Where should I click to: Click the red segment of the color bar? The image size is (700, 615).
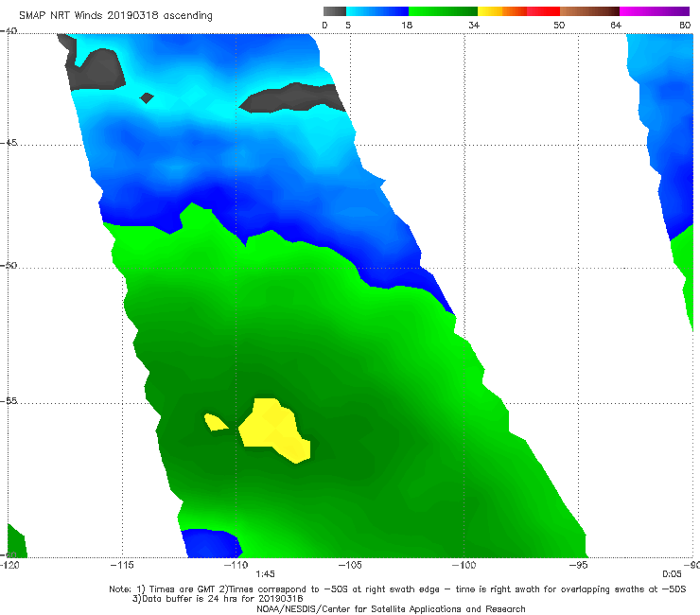click(543, 11)
